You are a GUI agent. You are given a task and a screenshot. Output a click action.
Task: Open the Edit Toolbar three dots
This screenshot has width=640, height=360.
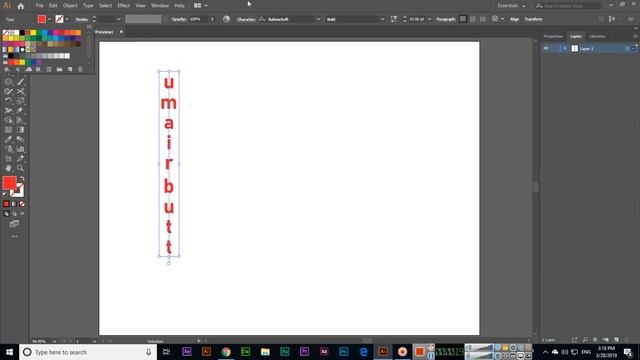pos(14,236)
